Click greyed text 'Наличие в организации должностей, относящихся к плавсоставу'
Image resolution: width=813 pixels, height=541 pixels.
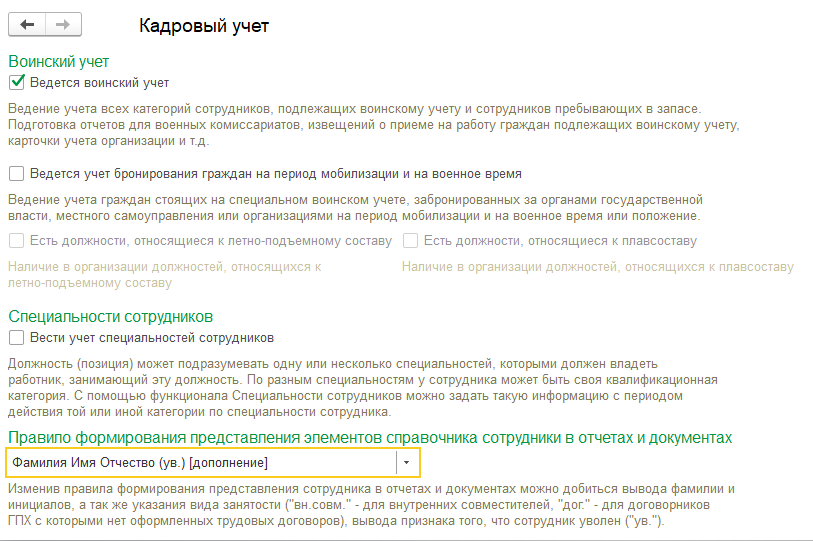click(598, 267)
